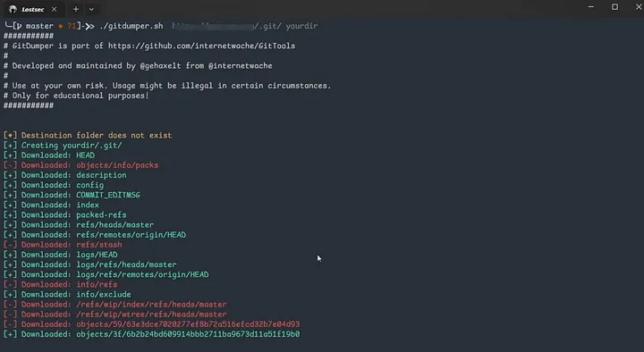Select the Lostsec terminal tab

(x=33, y=9)
